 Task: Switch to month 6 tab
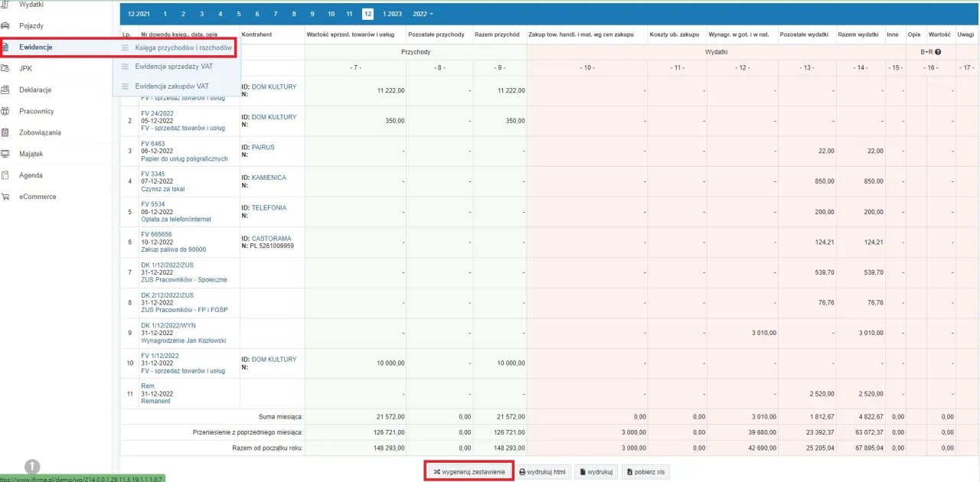click(256, 14)
